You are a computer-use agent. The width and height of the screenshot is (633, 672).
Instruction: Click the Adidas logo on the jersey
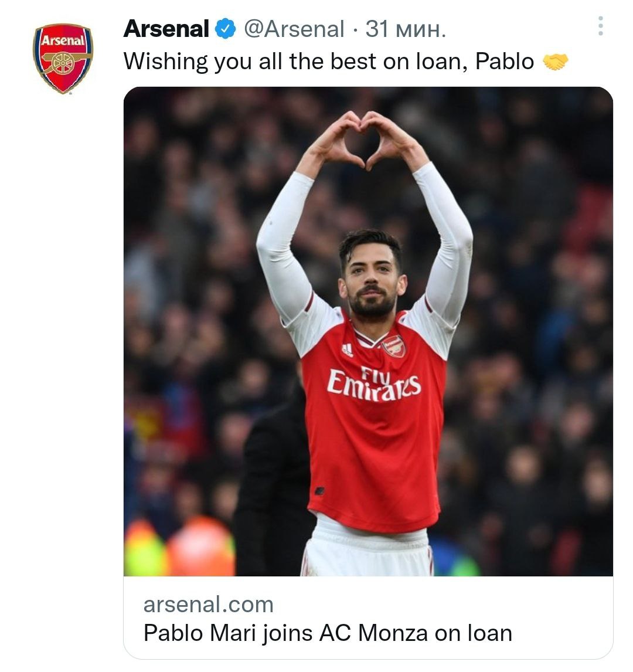[348, 349]
